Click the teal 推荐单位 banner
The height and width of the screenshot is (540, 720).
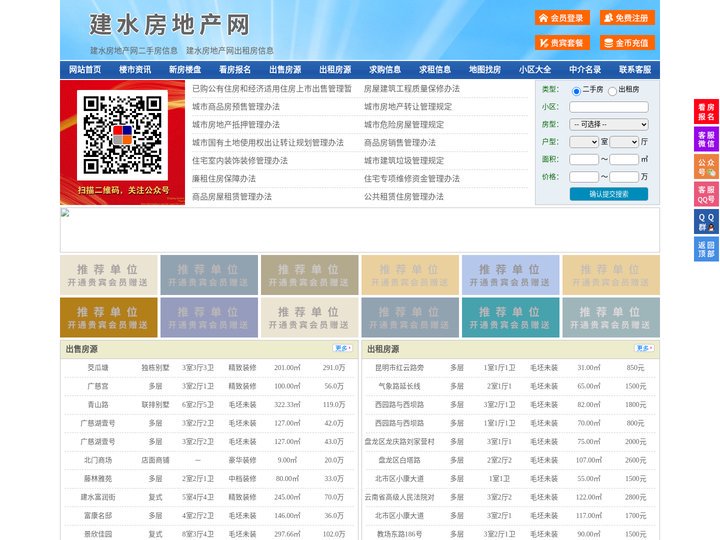511,317
